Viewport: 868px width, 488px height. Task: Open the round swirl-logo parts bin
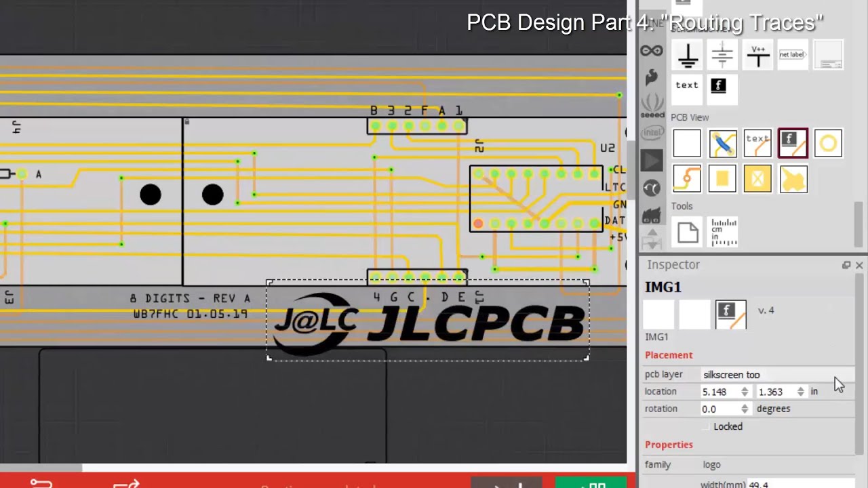point(652,188)
